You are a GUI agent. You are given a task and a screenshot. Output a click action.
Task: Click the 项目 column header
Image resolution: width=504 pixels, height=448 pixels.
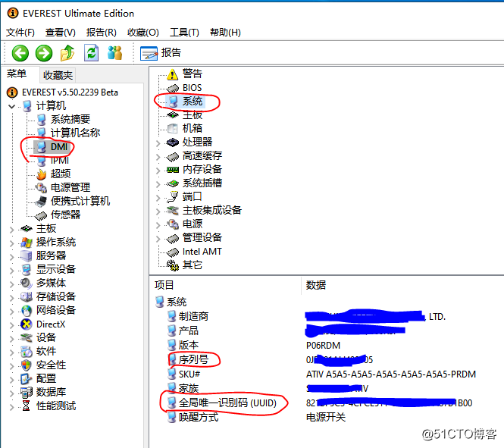coord(164,285)
